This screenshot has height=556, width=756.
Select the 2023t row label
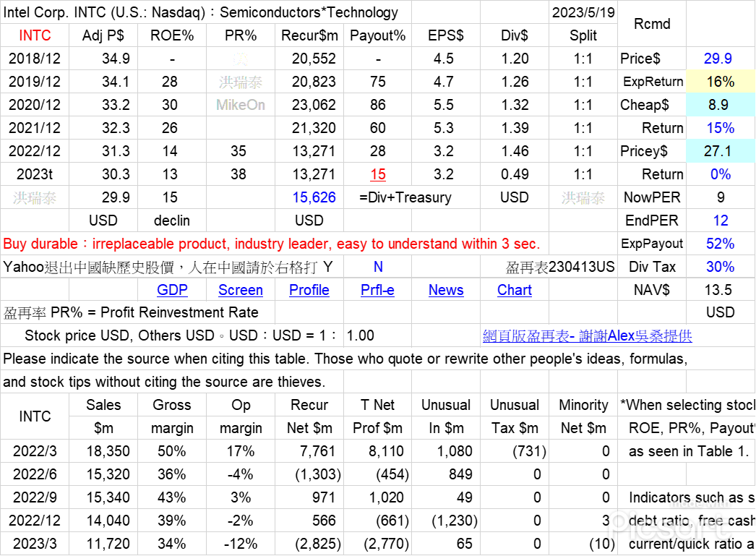(35, 174)
